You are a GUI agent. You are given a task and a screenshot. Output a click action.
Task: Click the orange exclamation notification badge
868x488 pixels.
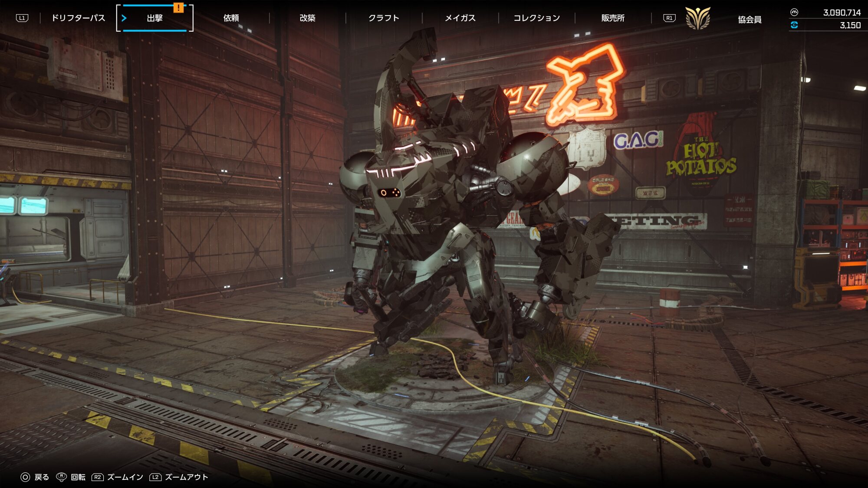pyautogui.click(x=178, y=8)
